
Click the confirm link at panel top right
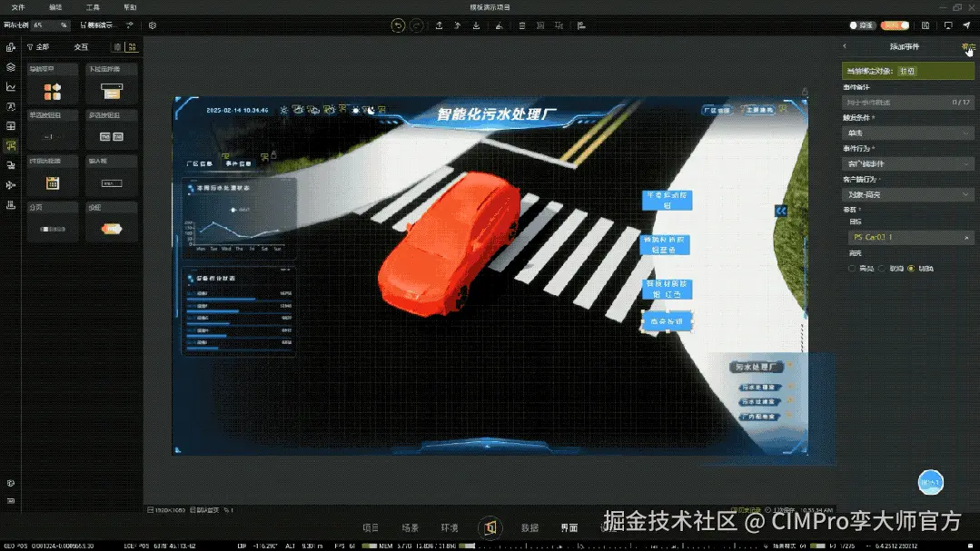(x=968, y=46)
